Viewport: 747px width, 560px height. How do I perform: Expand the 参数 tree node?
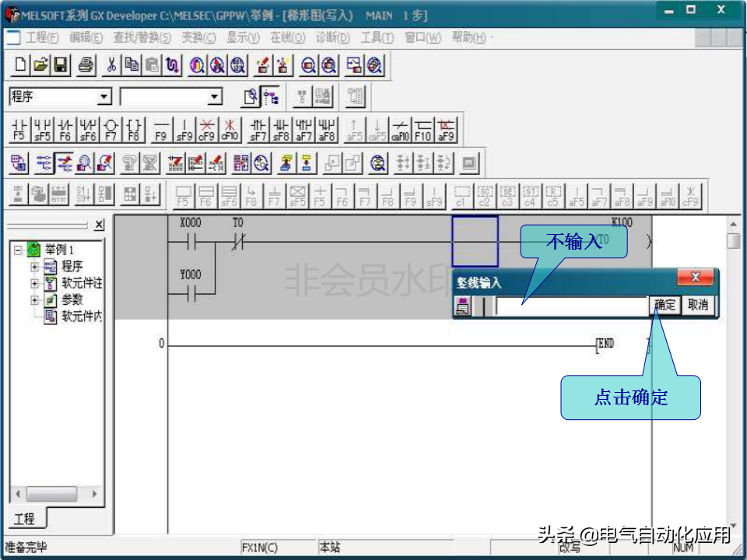pyautogui.click(x=34, y=300)
